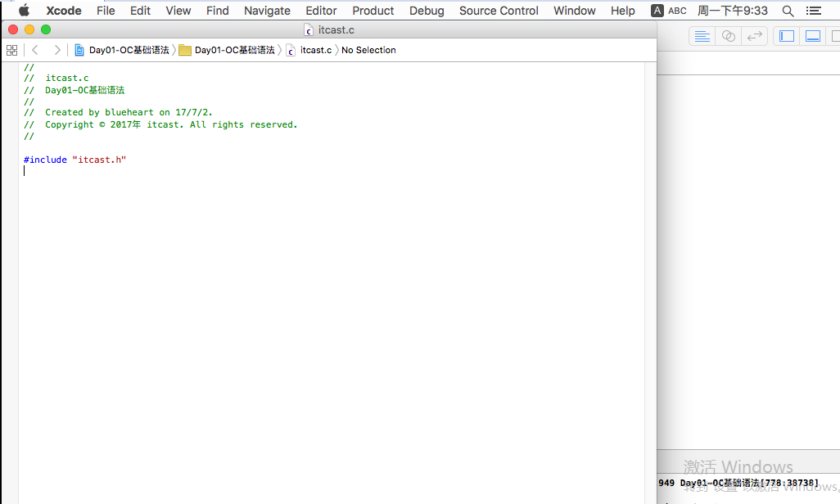Click the '// Day01-OC基础语法' comment line
This screenshot has height=504, width=840.
coord(74,91)
